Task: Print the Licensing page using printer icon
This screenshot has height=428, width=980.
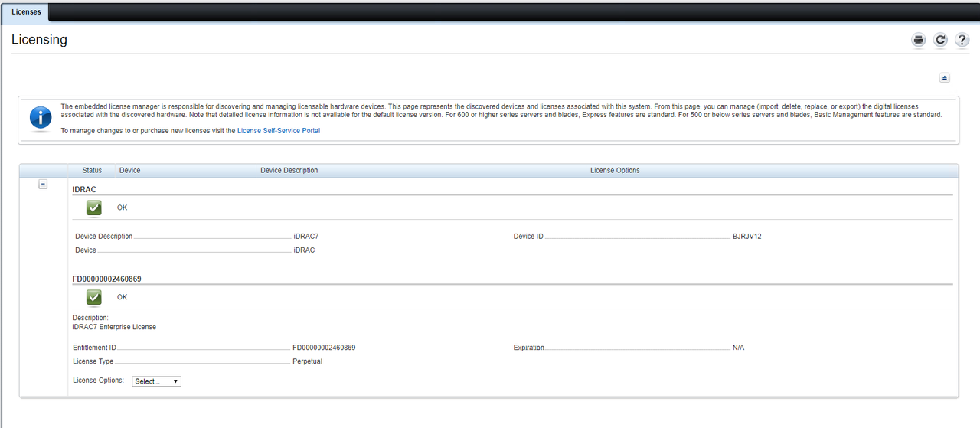Action: point(919,41)
